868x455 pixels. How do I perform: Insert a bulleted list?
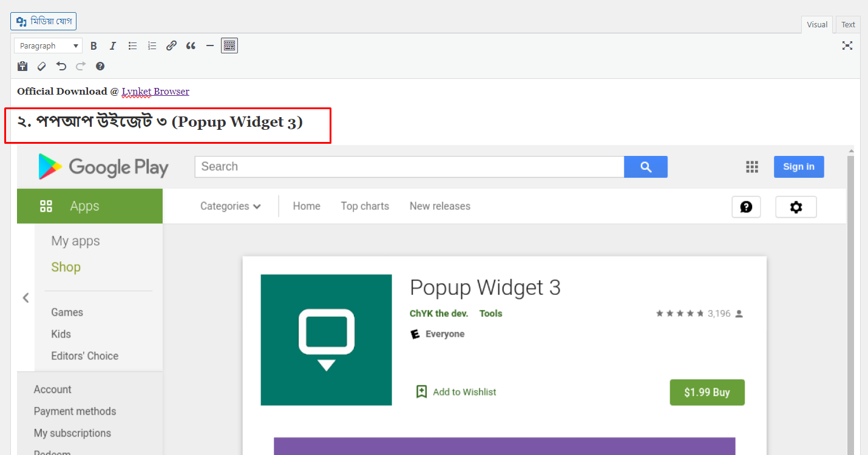pyautogui.click(x=132, y=45)
